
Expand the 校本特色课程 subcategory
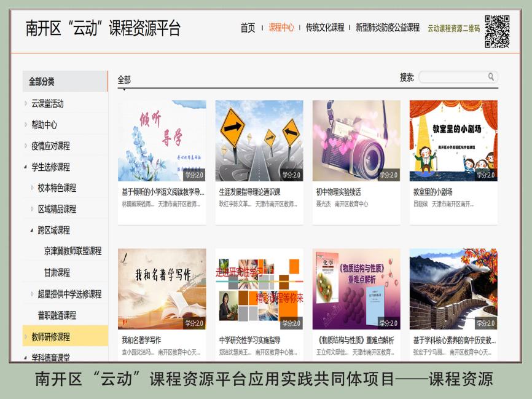[32, 188]
